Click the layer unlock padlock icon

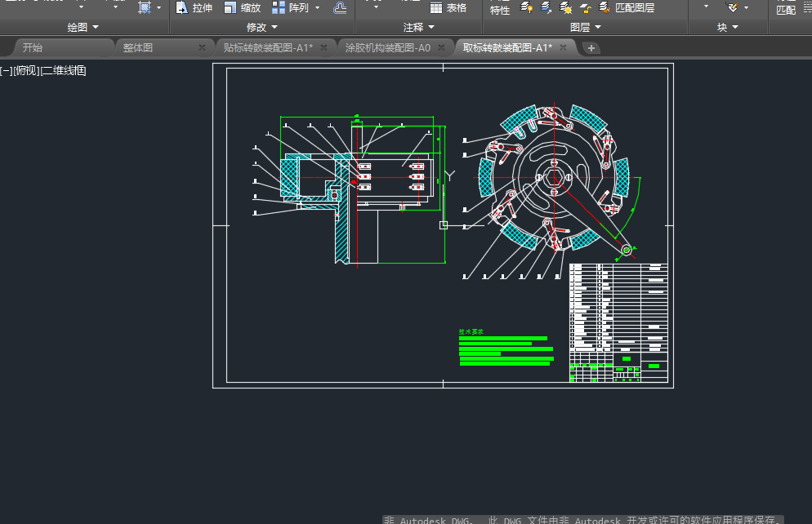585,8
